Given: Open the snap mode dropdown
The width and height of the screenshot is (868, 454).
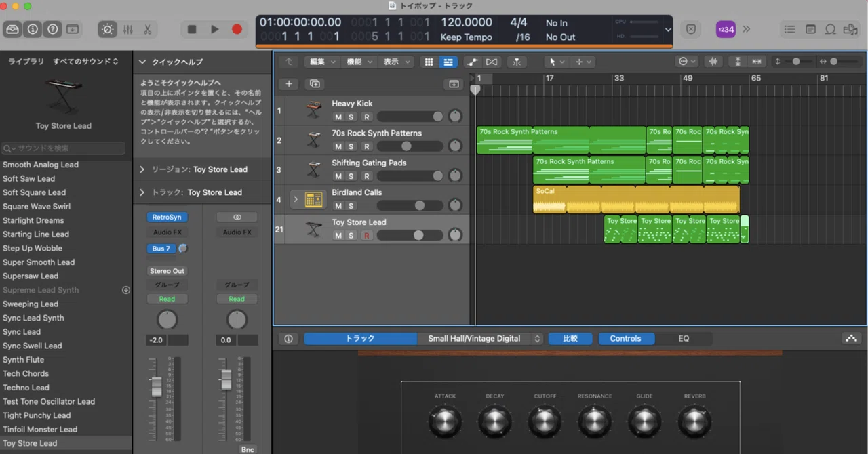Looking at the screenshot, I should [x=686, y=62].
